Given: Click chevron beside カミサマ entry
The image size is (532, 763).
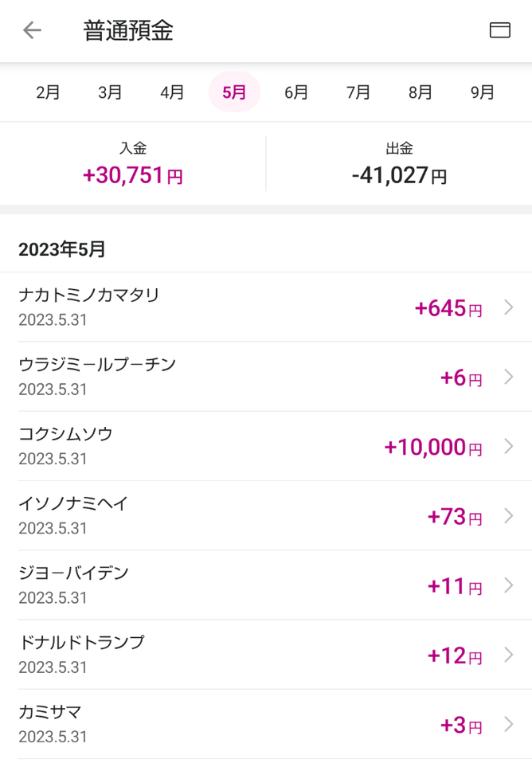Looking at the screenshot, I should [510, 724].
